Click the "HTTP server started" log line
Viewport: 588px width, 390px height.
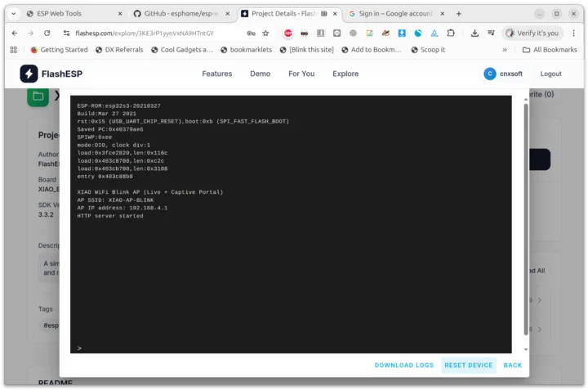[x=110, y=216]
